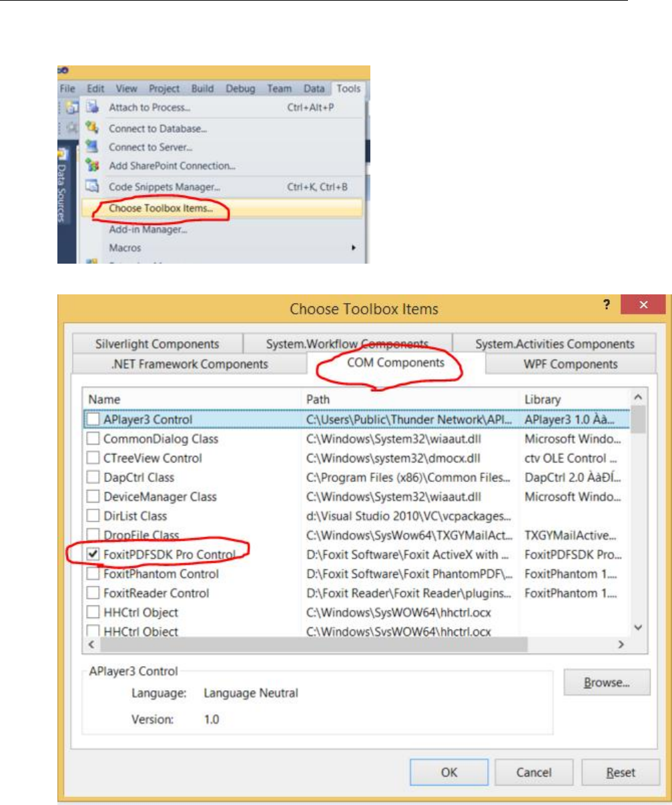Click the Connect to Database icon
The image size is (672, 805).
tap(93, 127)
